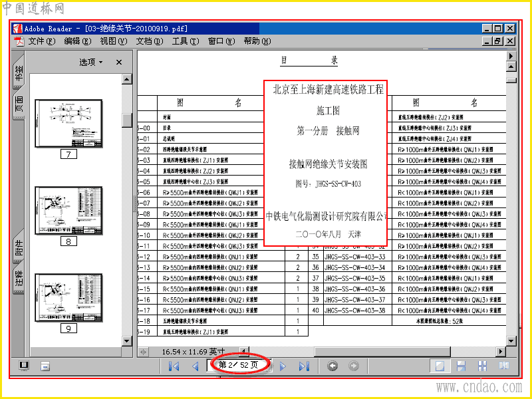The image size is (532, 399).
Task: Select continuous page layout icon
Action: pyautogui.click(x=461, y=366)
